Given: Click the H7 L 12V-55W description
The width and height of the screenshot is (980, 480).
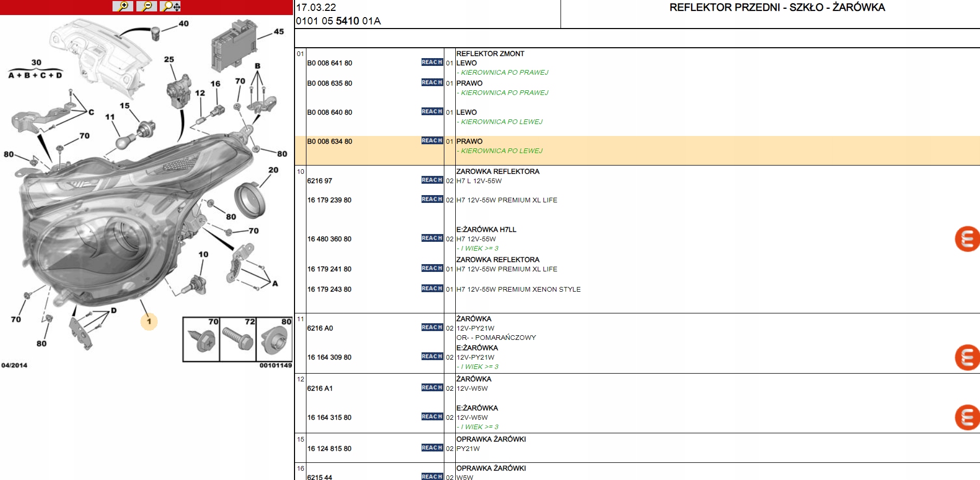Looking at the screenshot, I should point(479,181).
